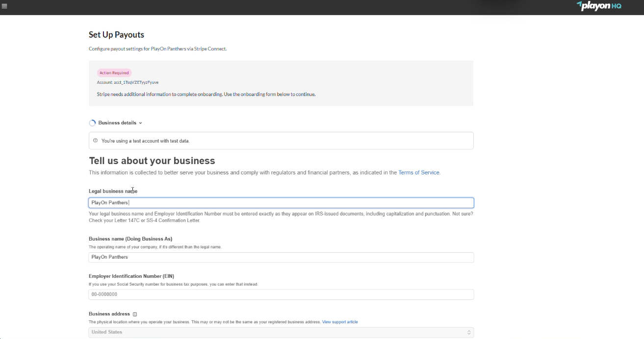Expand the Business details section dropdown
The image size is (644, 339).
pos(120,123)
